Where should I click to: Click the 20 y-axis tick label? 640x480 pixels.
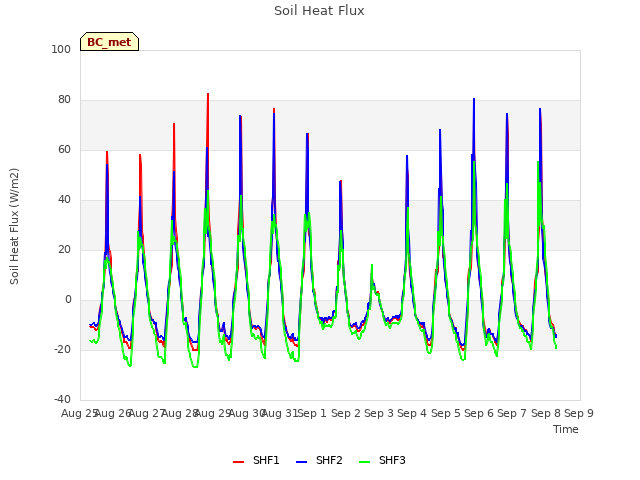click(64, 249)
